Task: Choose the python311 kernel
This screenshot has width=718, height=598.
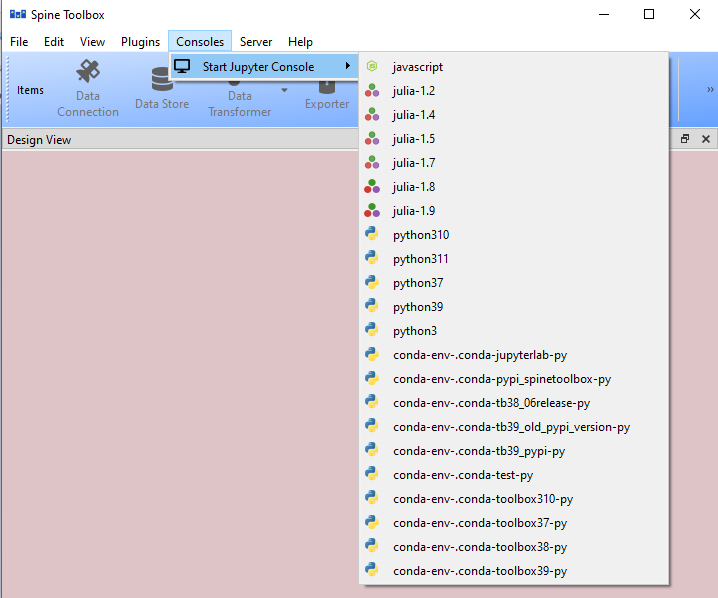Action: coord(513,259)
